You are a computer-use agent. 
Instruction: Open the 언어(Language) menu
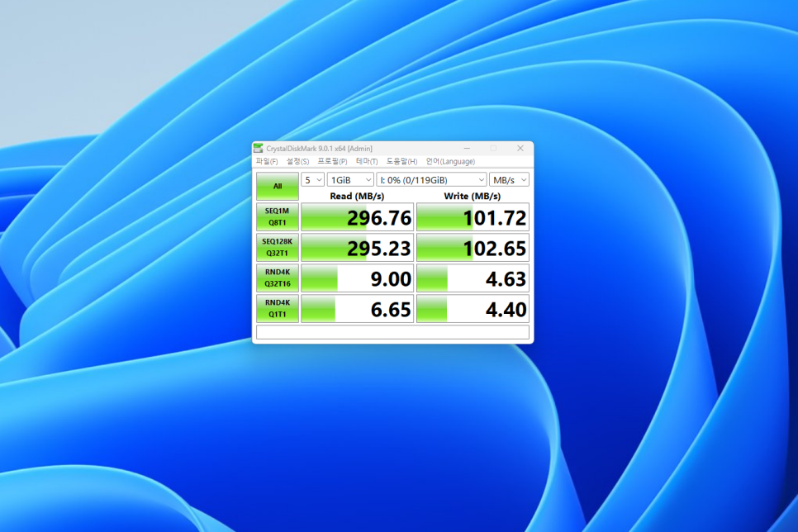click(x=450, y=162)
